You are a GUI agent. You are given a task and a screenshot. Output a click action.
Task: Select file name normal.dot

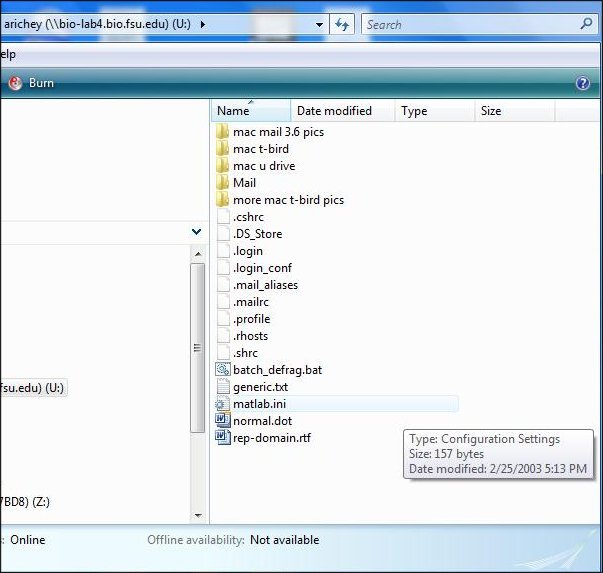[263, 421]
